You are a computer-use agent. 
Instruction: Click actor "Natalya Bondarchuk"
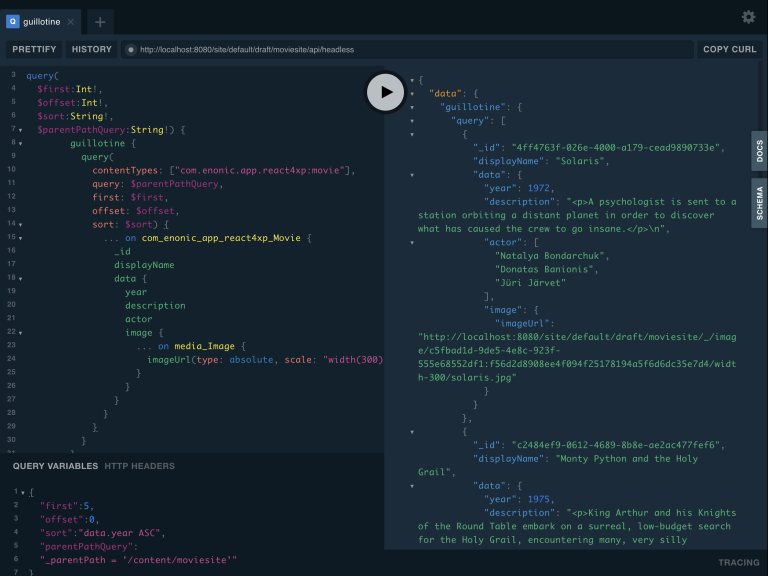coord(550,256)
